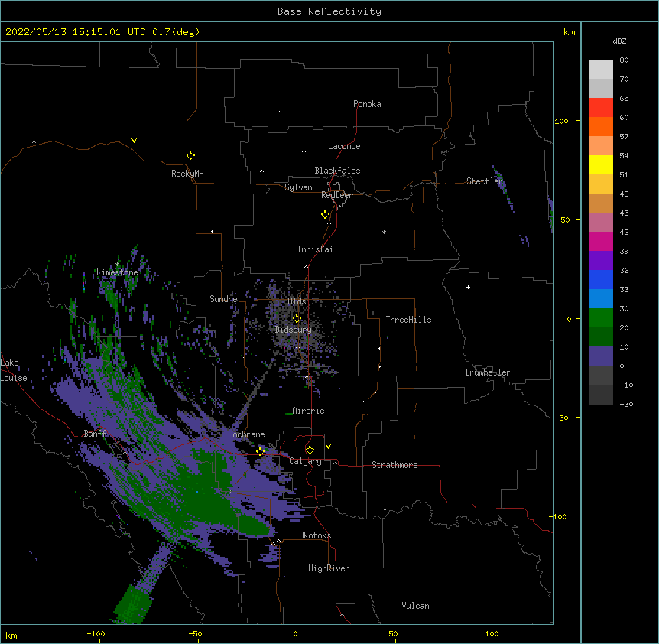Click the Olds city label
The image size is (659, 644).
point(297,301)
